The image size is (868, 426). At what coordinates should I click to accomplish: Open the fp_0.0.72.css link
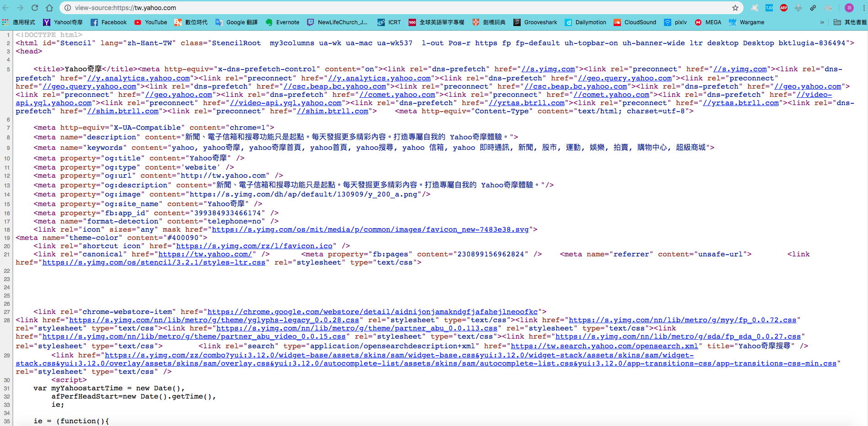(683, 320)
